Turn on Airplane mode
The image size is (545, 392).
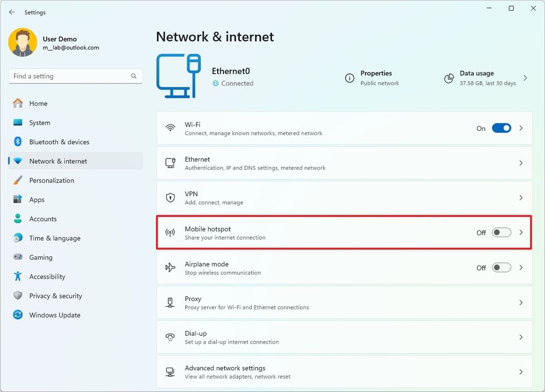pyautogui.click(x=501, y=268)
